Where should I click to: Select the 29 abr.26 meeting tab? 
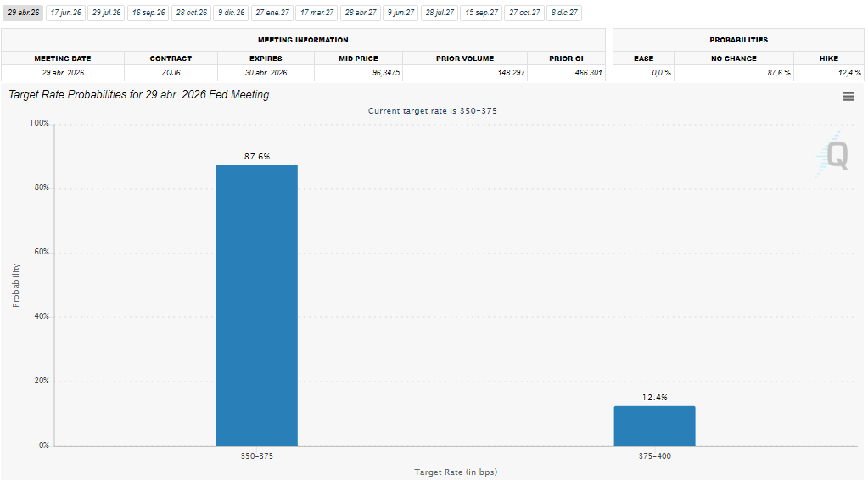tap(23, 13)
